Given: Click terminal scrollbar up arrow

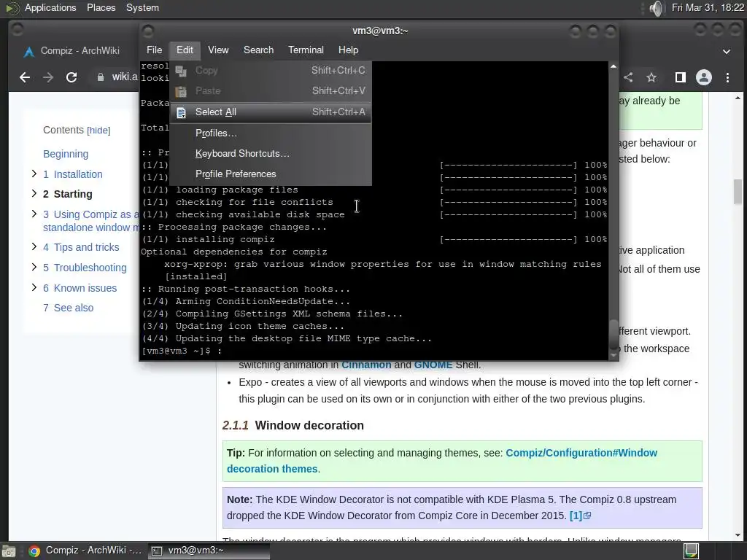Looking at the screenshot, I should point(613,66).
